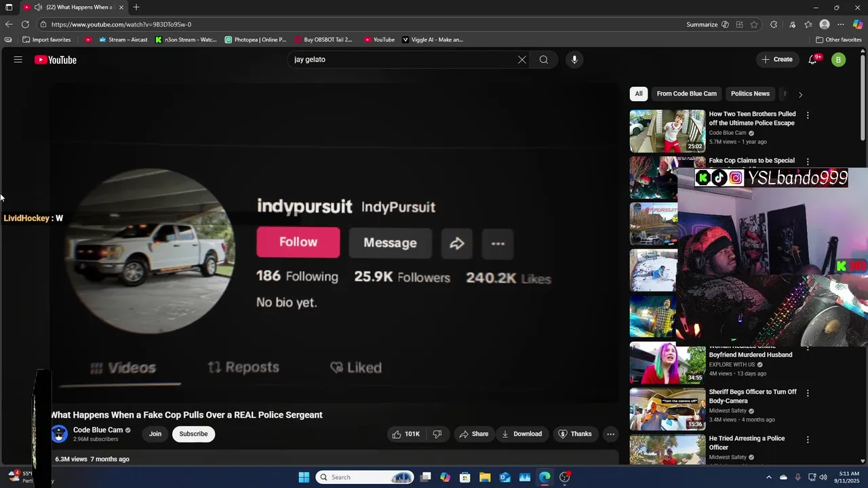Open the YouTube hamburger guide menu
This screenshot has width=868, height=488.
click(x=18, y=60)
